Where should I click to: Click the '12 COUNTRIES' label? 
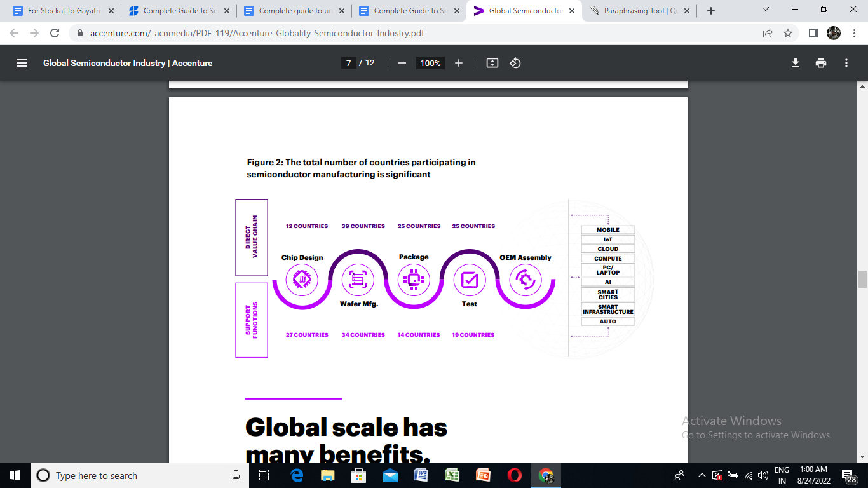(307, 226)
